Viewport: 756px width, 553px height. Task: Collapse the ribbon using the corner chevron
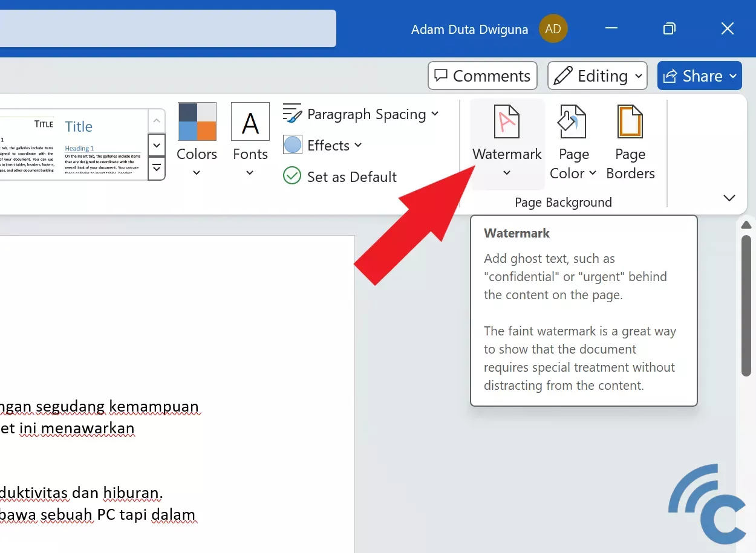pos(729,198)
